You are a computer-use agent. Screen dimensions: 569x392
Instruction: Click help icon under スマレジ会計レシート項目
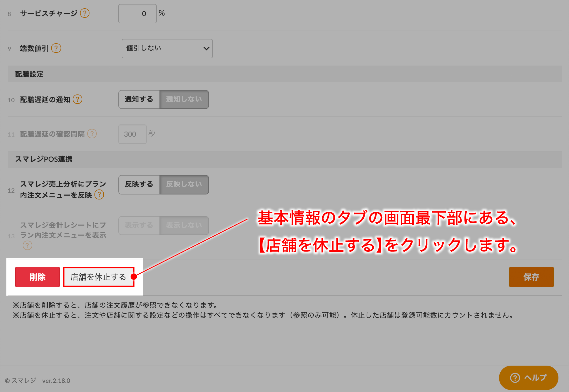point(28,245)
